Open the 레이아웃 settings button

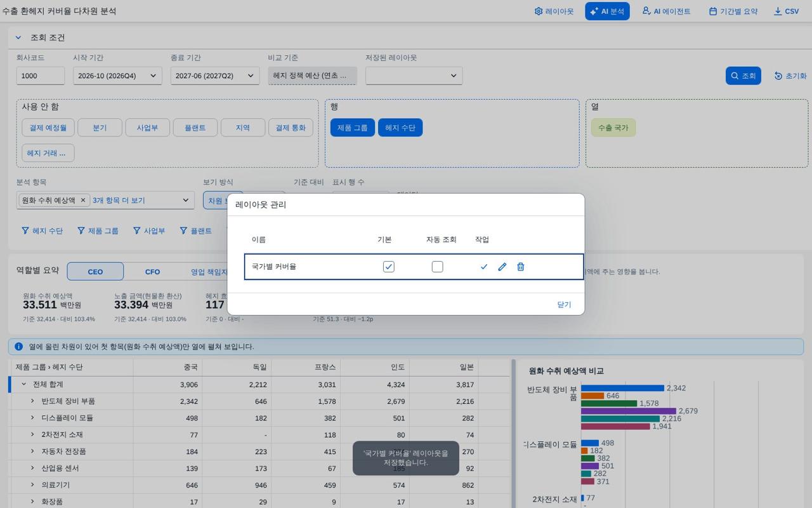(x=554, y=11)
